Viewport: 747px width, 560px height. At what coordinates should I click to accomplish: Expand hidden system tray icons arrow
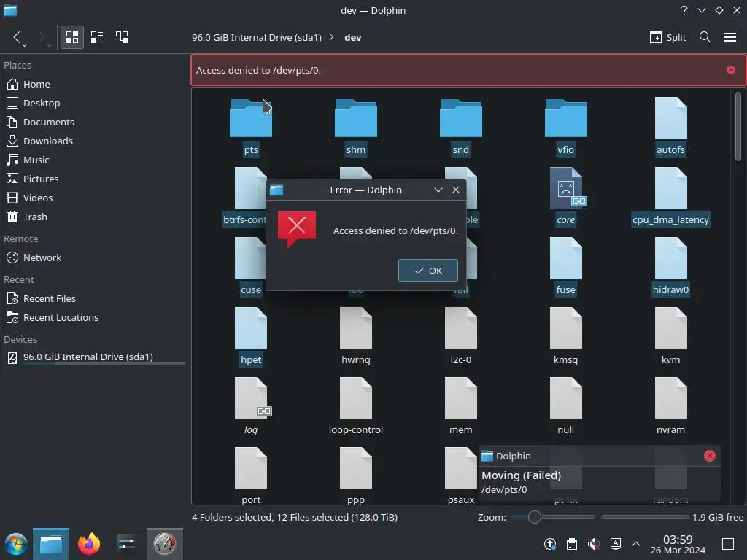tap(636, 544)
